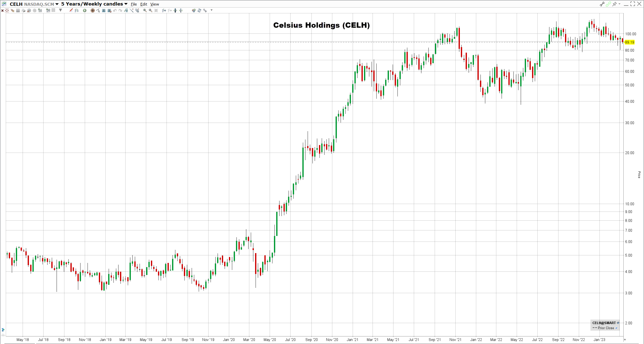
Task: Toggle the pushpin pin-window icon
Action: [615, 4]
